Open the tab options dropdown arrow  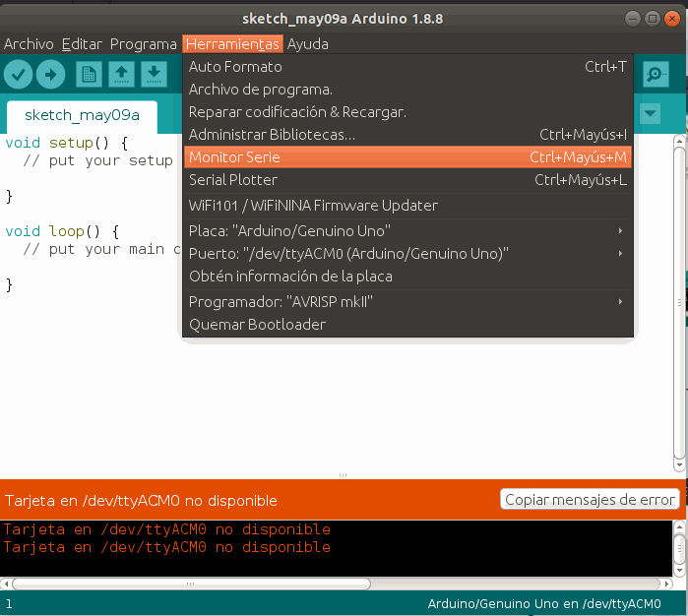650,113
